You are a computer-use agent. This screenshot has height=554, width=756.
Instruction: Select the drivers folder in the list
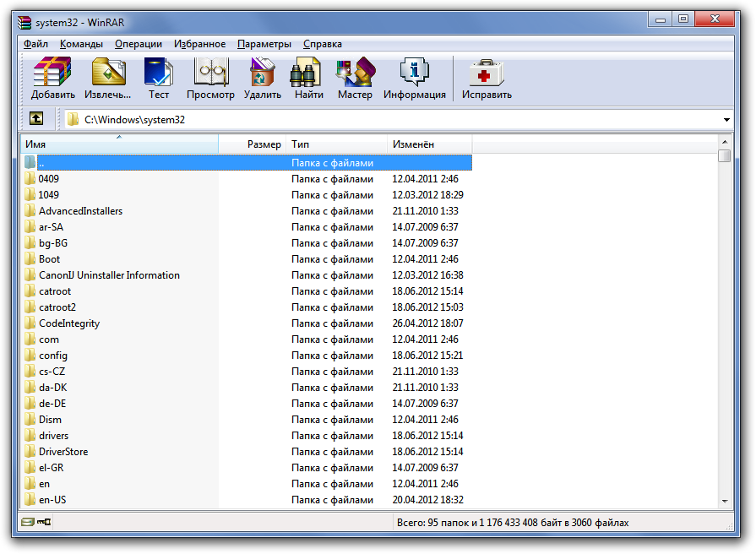point(55,435)
